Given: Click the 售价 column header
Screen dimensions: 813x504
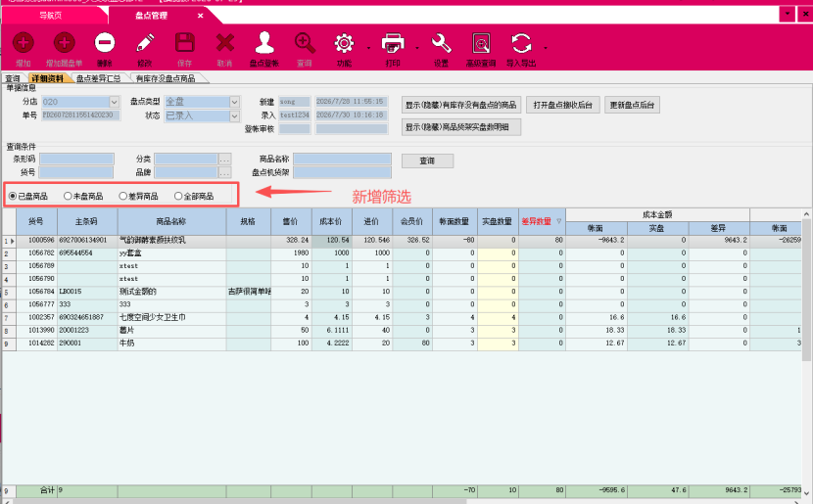Looking at the screenshot, I should pyautogui.click(x=291, y=222).
